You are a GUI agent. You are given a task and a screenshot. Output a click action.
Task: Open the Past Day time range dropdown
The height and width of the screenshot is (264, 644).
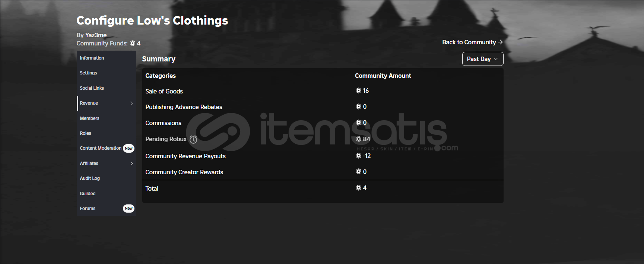pos(483,59)
